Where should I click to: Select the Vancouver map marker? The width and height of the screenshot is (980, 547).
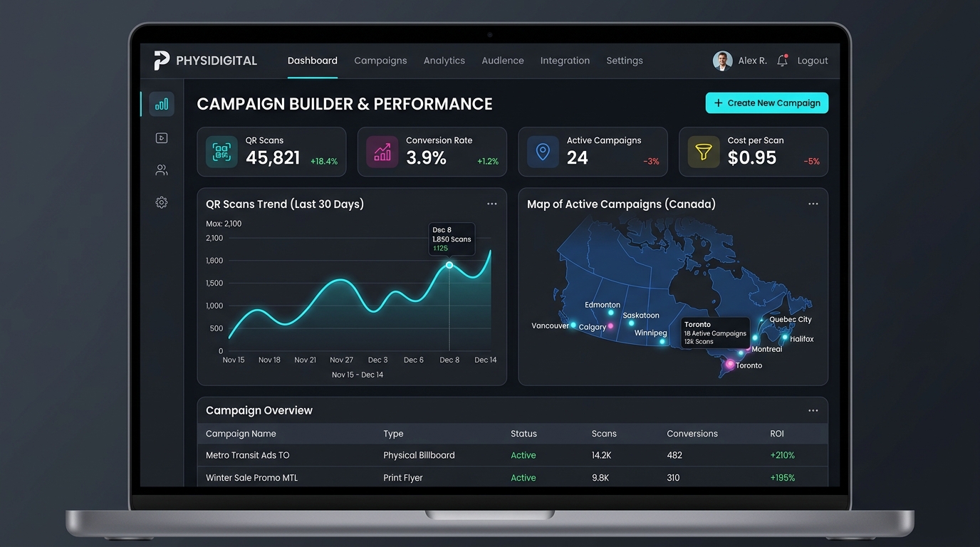pos(573,325)
